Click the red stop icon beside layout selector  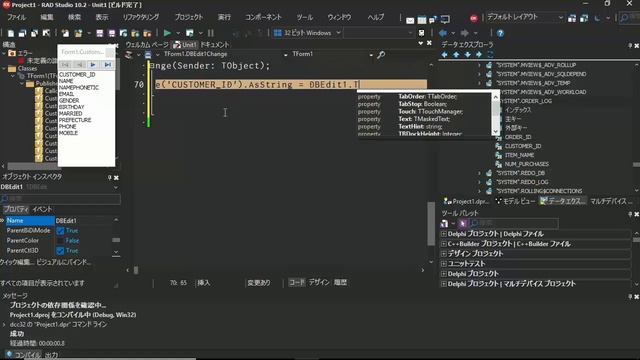pos(473,18)
